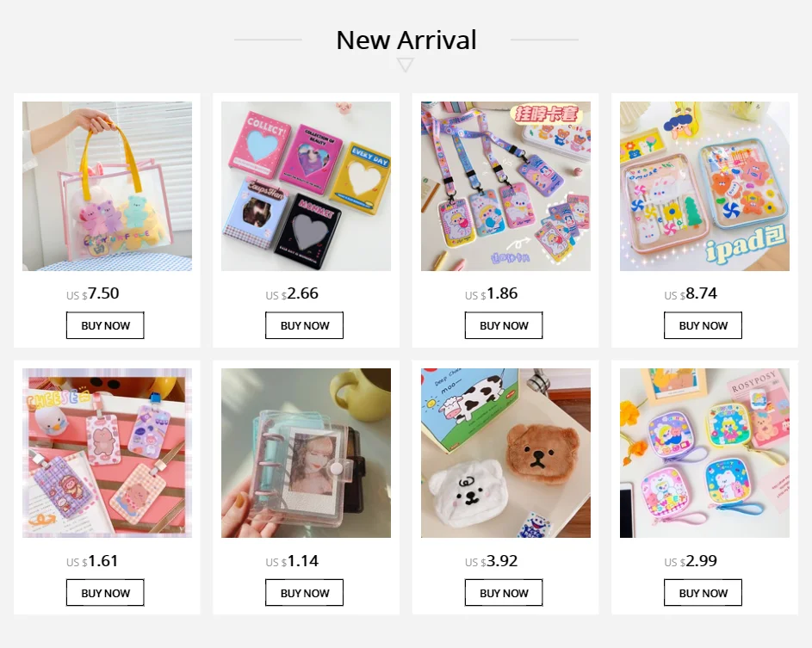Click Buy Now under the $2.99 price
The image size is (812, 648).
pyautogui.click(x=704, y=593)
